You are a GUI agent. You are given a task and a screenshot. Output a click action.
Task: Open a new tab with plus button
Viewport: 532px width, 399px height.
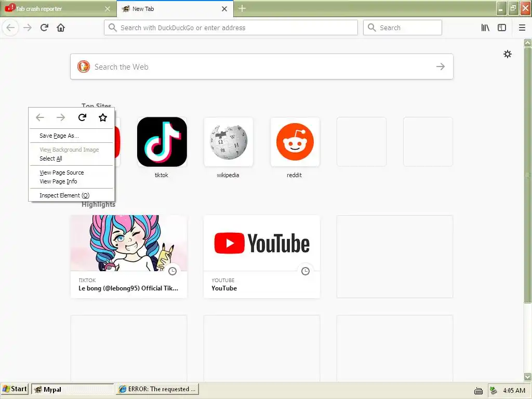click(242, 8)
